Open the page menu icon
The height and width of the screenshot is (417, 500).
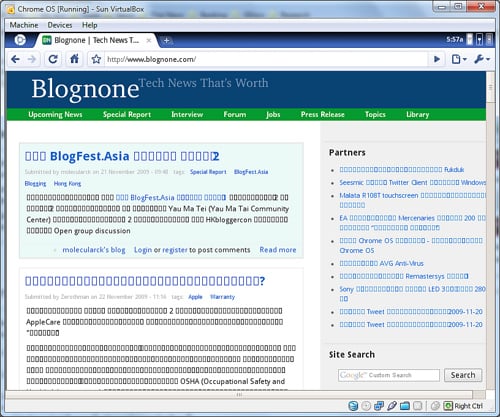(459, 59)
